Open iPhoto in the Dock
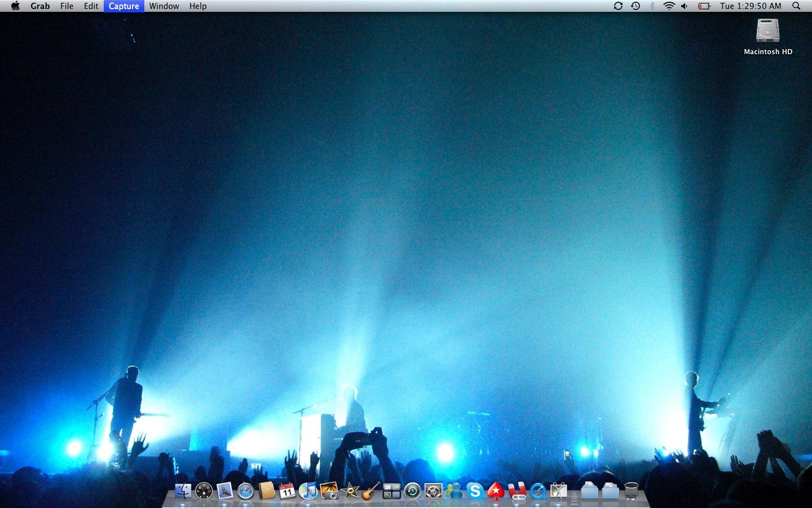 point(329,491)
